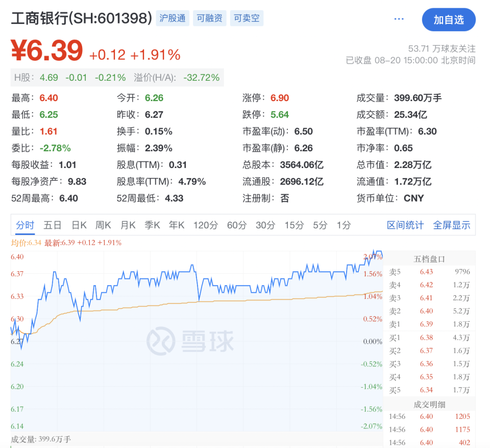
Task: Click the 买4 row at 6.35
Action: 429,377
